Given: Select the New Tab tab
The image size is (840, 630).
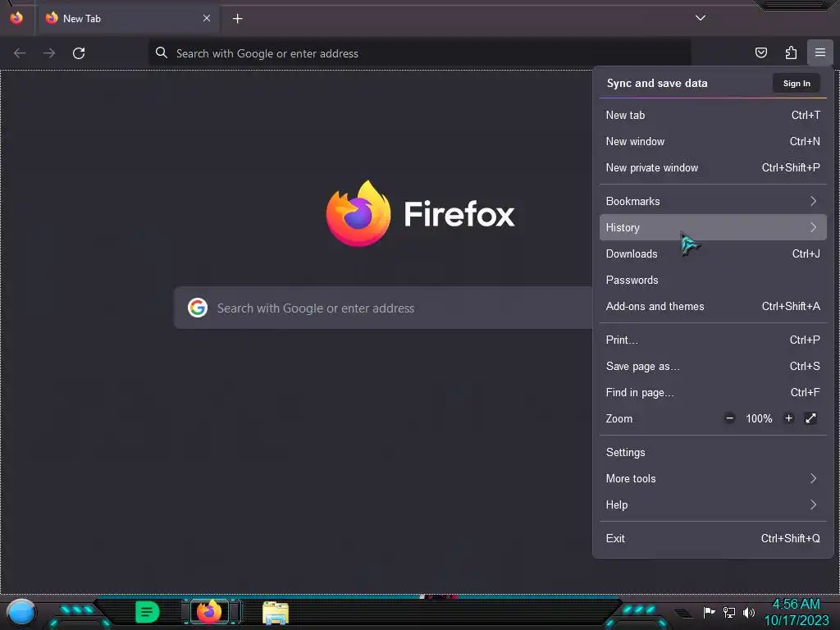Looking at the screenshot, I should [127, 18].
